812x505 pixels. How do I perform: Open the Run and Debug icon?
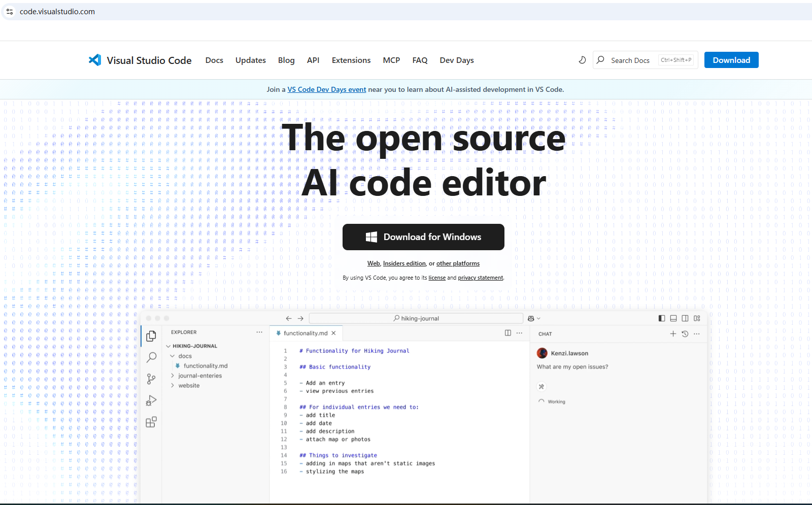click(151, 400)
